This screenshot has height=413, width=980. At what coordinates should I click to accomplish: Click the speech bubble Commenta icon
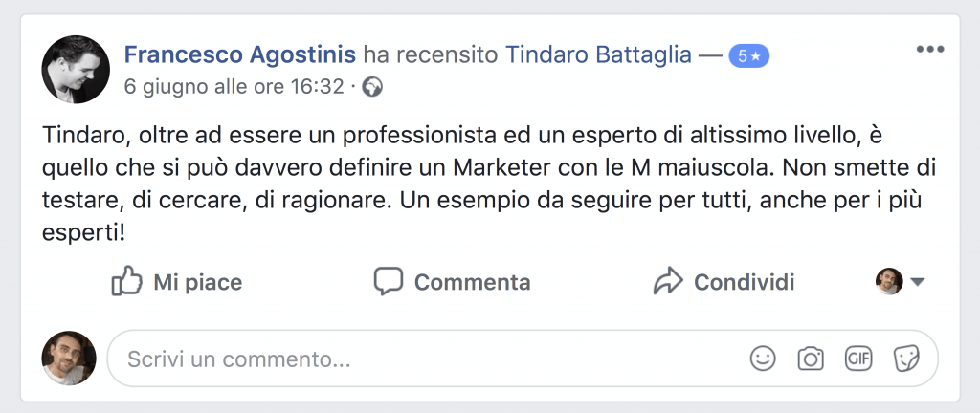pos(389,281)
